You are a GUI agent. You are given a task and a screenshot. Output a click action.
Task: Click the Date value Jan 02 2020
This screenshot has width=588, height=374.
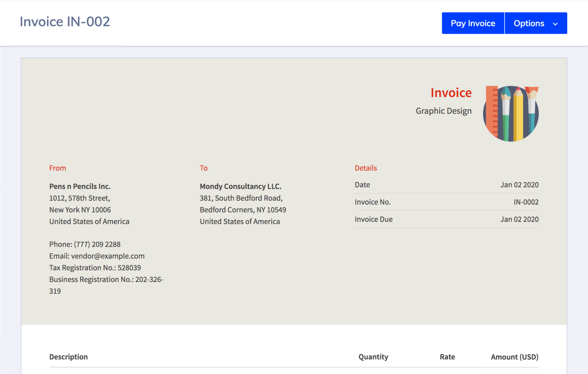[519, 184]
